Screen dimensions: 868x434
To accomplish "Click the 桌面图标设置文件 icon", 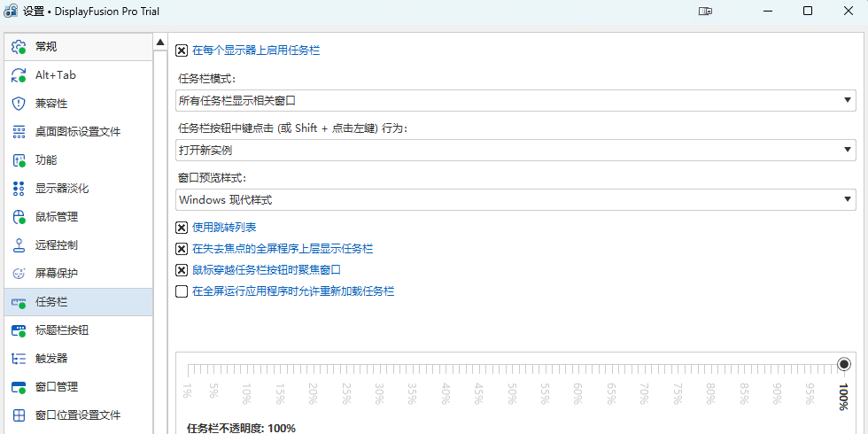I will click(x=19, y=132).
